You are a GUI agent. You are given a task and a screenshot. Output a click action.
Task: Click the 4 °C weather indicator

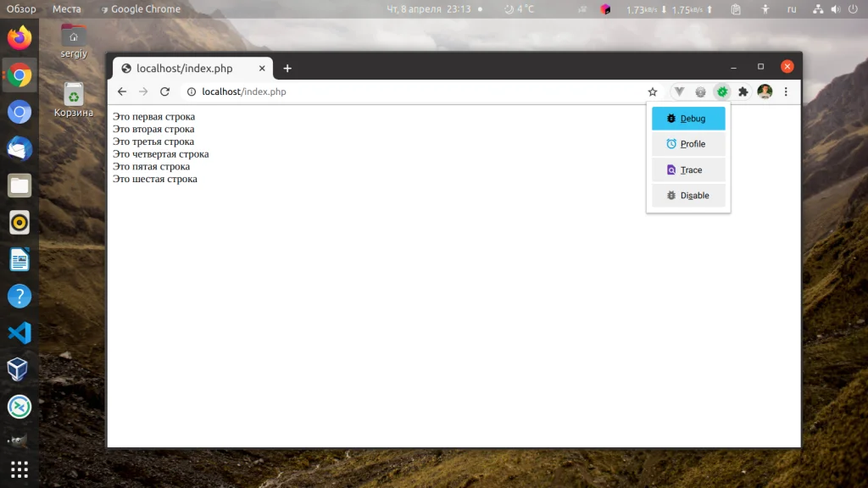click(x=520, y=8)
